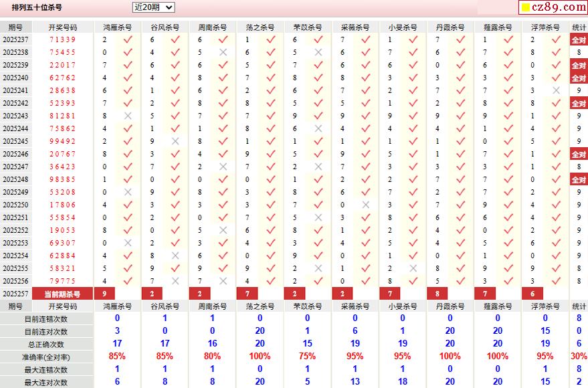Click the X mark for 采薇杀号 in row 2025250
This screenshot has height=388, width=588.
[x=366, y=205]
